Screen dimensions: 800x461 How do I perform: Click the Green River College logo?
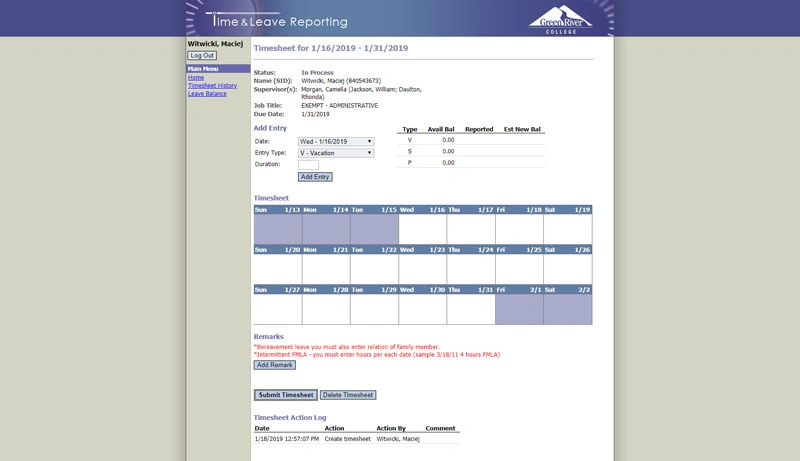pos(560,20)
